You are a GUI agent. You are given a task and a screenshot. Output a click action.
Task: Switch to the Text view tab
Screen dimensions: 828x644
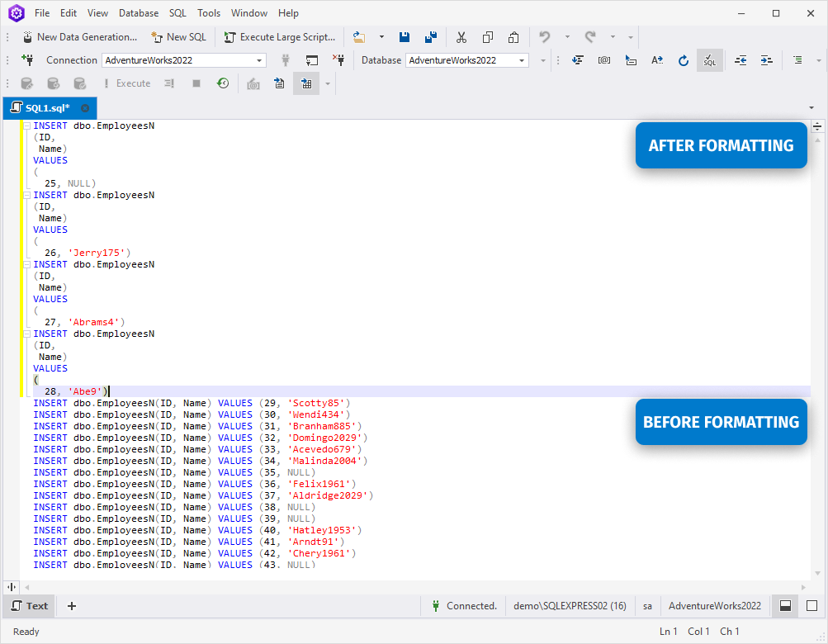tap(30, 606)
